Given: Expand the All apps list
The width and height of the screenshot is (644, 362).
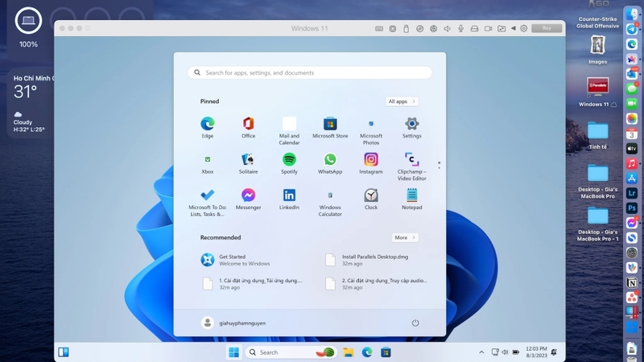Looking at the screenshot, I should [x=402, y=101].
